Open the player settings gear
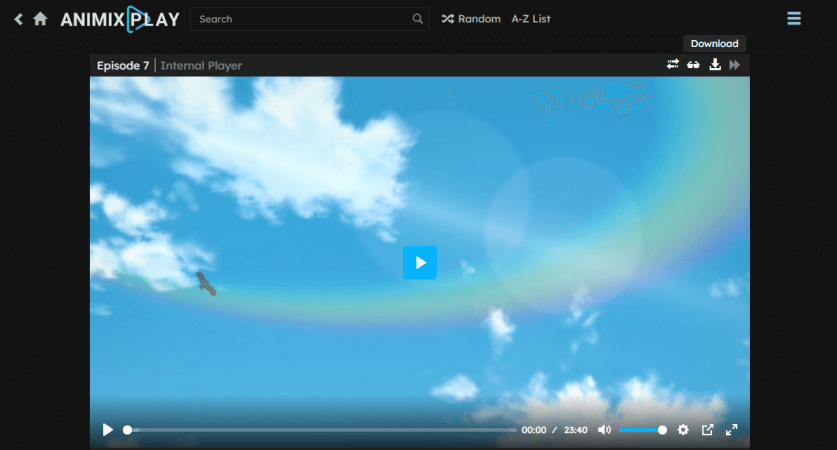 click(x=683, y=430)
